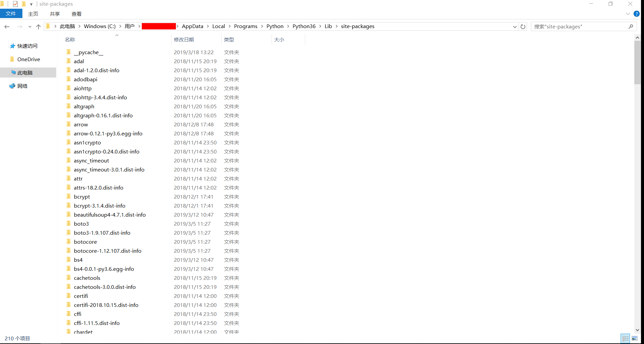Screen dimensions: 644x344
Task: Select 快速访问 in the navigation pane
Action: tap(27, 46)
